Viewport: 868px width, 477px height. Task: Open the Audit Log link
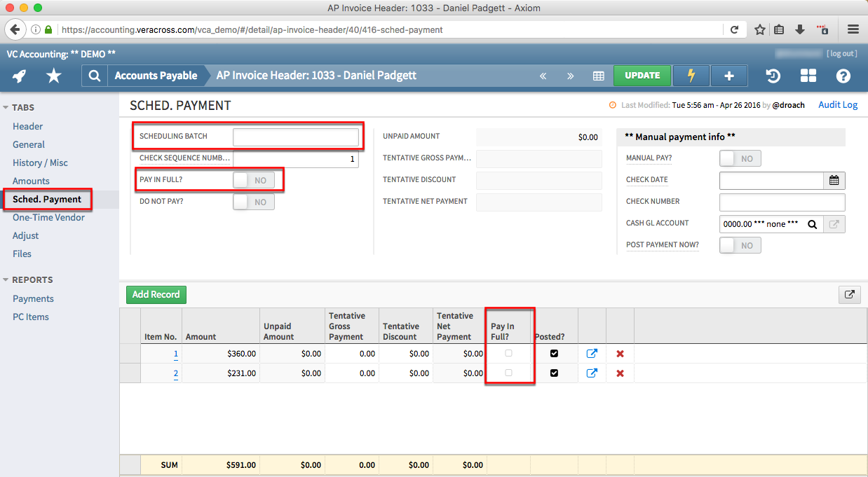pos(838,104)
